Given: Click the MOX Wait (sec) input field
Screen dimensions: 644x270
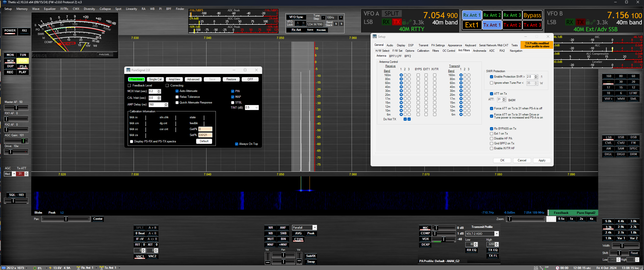Looking at the screenshot, I should [x=153, y=91].
